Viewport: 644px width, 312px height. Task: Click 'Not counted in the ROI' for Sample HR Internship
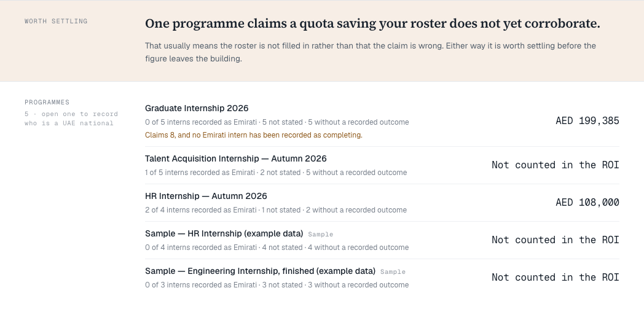556,240
